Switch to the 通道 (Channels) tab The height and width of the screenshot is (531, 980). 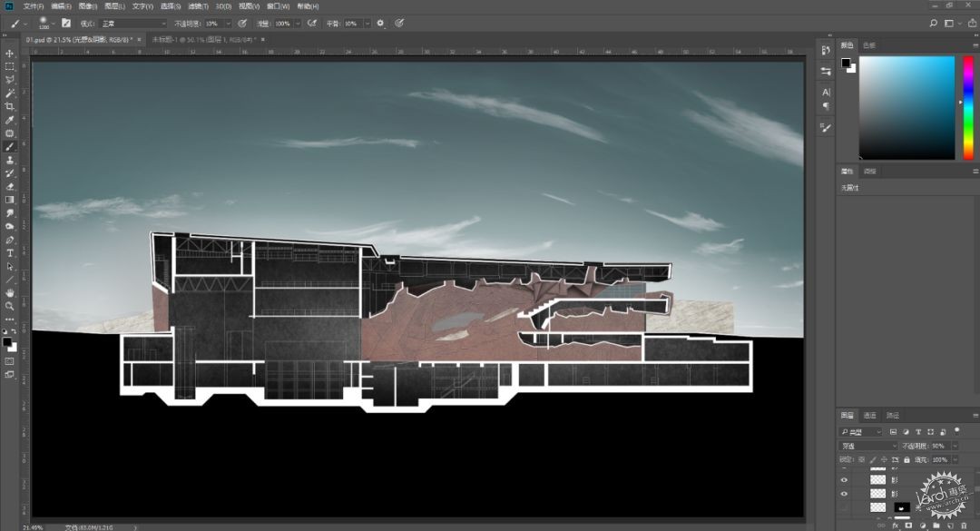(869, 416)
